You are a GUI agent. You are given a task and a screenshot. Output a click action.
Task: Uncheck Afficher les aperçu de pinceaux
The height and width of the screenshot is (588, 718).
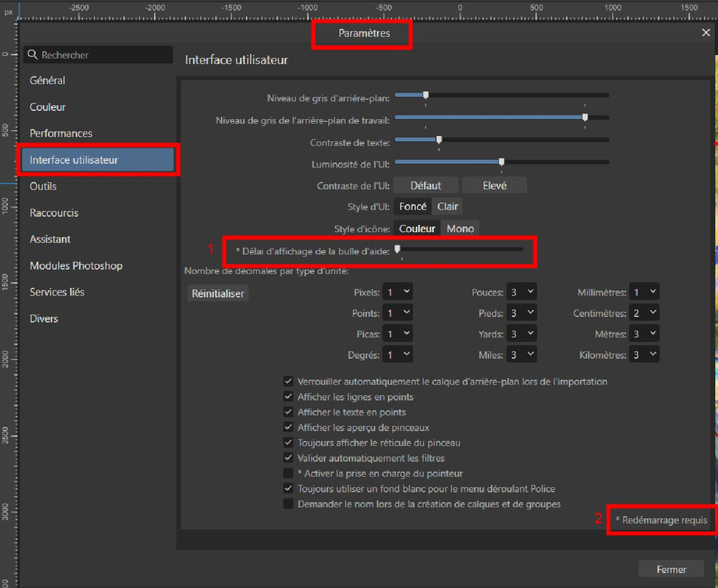click(x=288, y=427)
